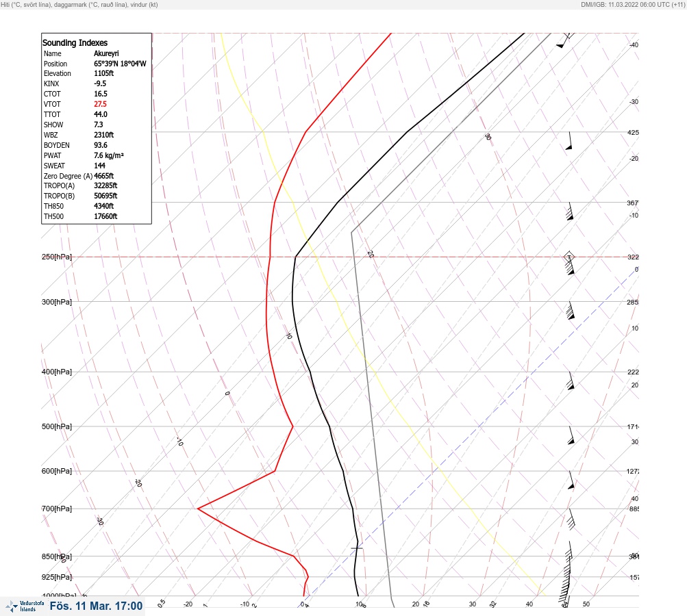Select the TH500 value 17660ft

[x=105, y=216]
